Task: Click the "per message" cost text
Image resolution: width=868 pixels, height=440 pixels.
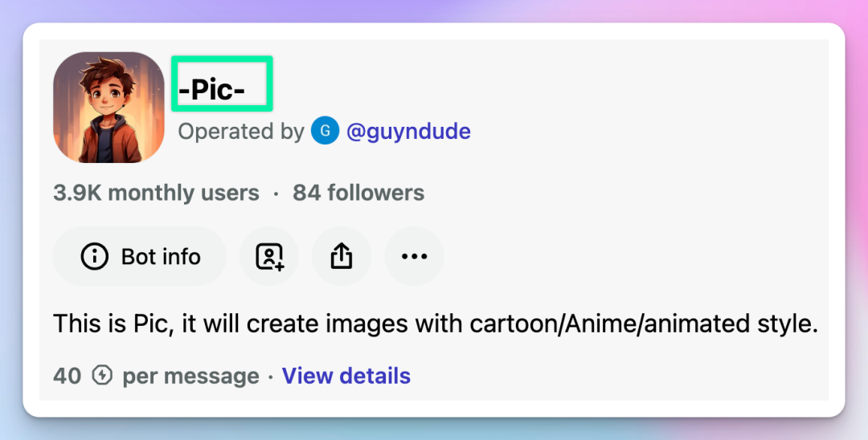Action: pos(190,376)
